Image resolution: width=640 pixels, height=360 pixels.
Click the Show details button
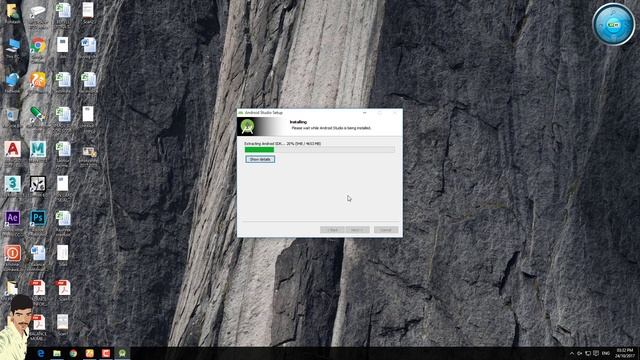click(260, 159)
